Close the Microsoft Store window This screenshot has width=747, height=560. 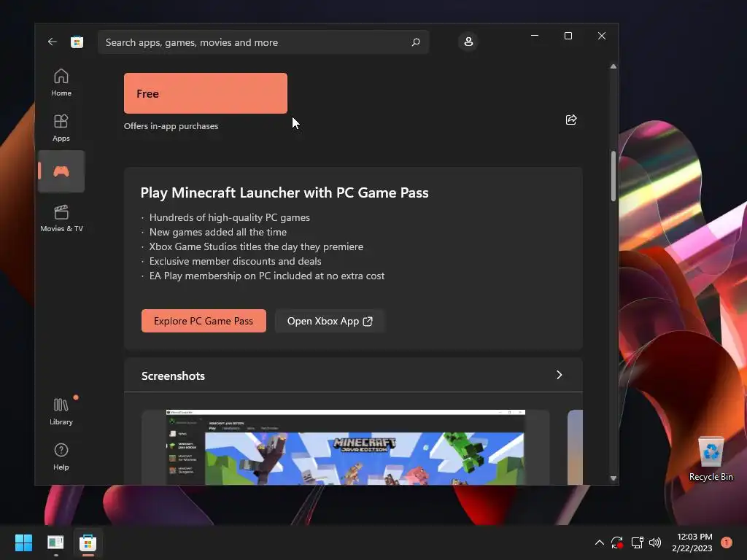click(x=602, y=36)
